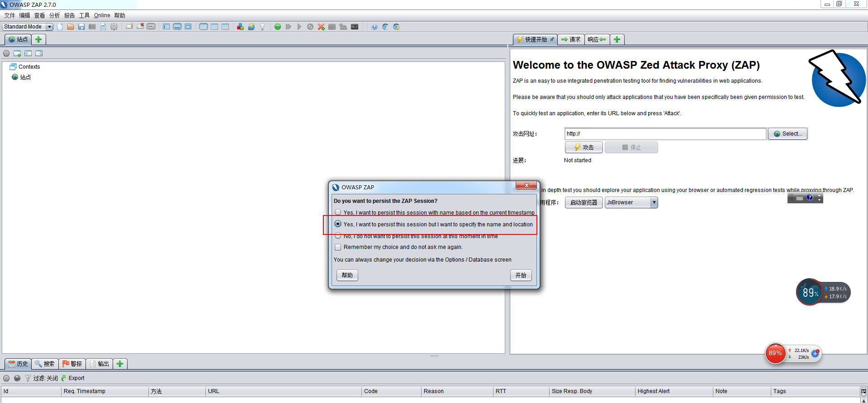Switch to the 快速开始 tab
The width and height of the screenshot is (868, 403).
pyautogui.click(x=536, y=39)
